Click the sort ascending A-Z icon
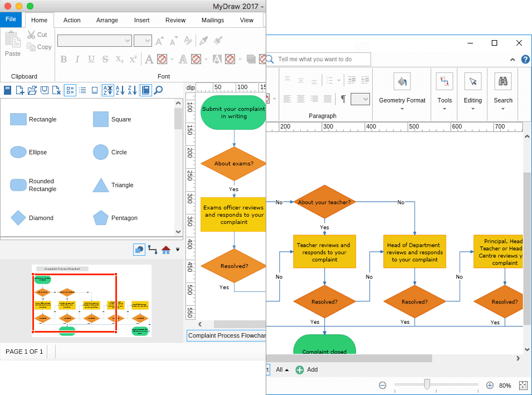This screenshot has height=395, width=532. [x=120, y=90]
